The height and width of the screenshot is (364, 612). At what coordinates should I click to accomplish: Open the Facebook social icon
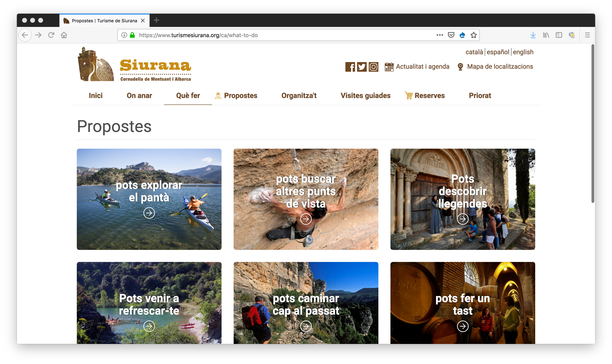350,67
